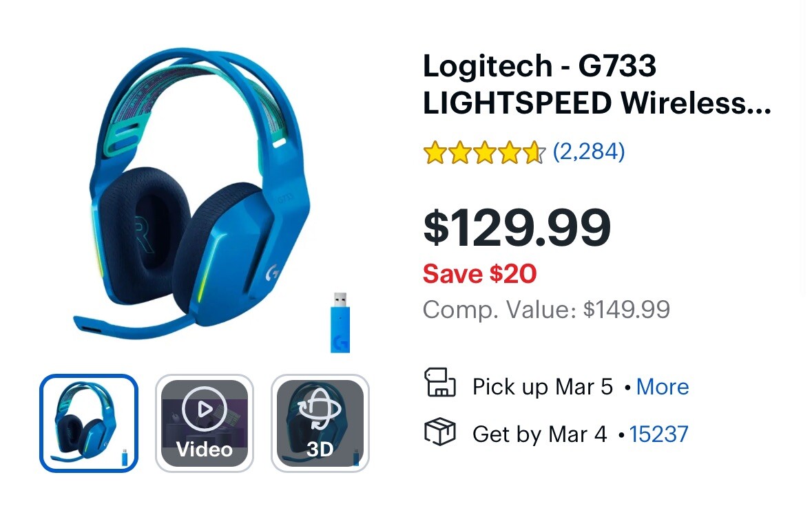812x517 pixels.
Task: Click the red Save $20 label
Action: click(479, 274)
